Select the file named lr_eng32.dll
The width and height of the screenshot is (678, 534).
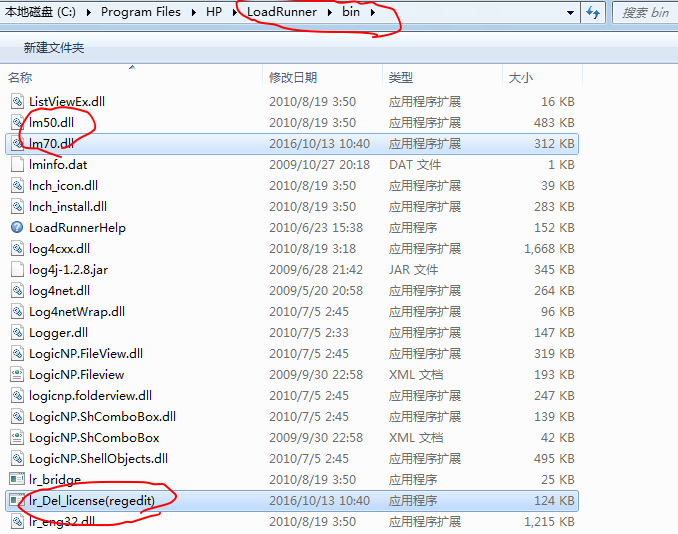[x=62, y=521]
